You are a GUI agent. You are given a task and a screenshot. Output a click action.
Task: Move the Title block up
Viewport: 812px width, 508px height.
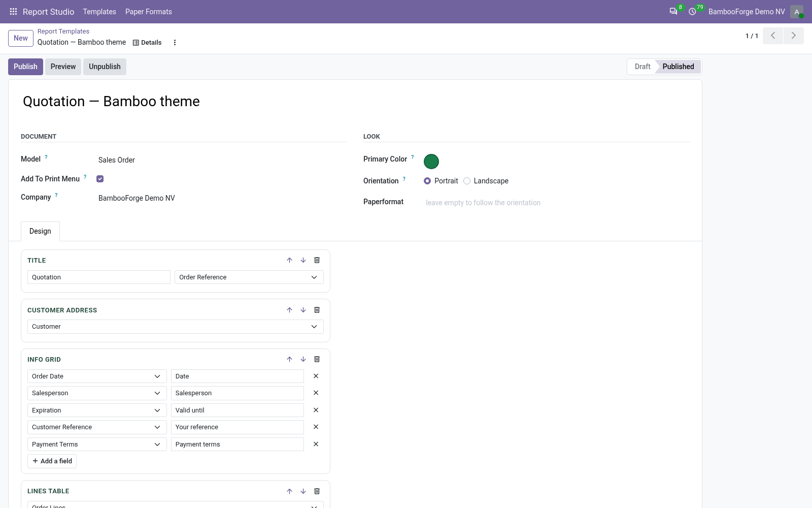pos(289,260)
